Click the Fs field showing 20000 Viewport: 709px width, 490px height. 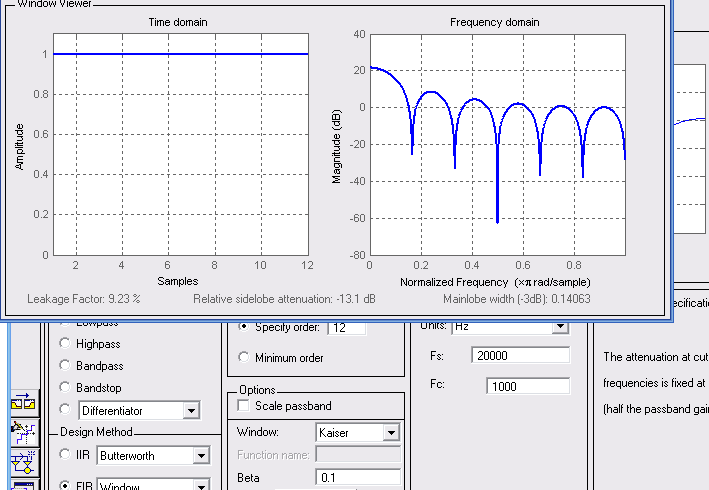pyautogui.click(x=520, y=356)
